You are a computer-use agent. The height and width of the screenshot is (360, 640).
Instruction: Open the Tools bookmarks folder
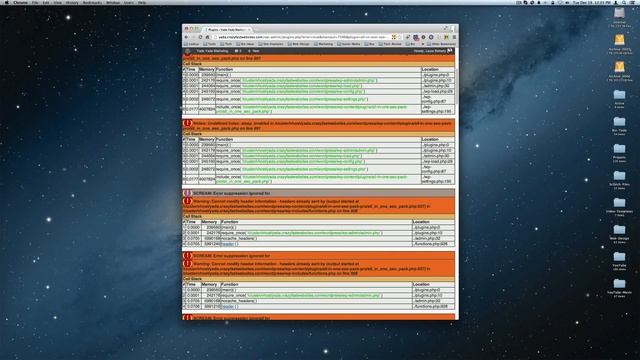pos(210,44)
